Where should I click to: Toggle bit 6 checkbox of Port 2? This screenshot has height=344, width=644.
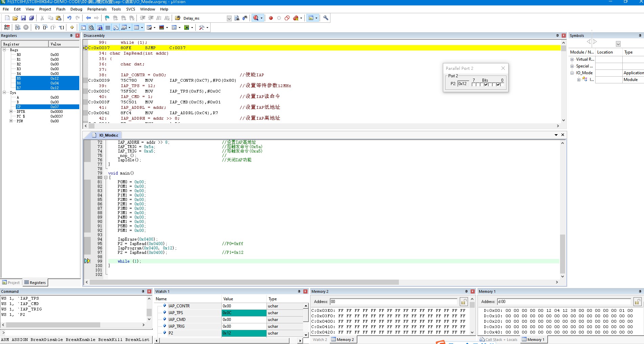click(478, 84)
